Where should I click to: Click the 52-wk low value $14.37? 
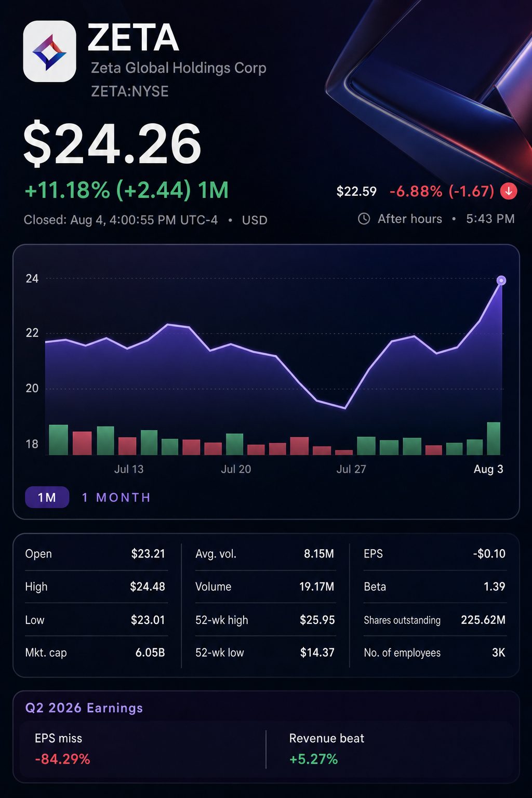(317, 653)
